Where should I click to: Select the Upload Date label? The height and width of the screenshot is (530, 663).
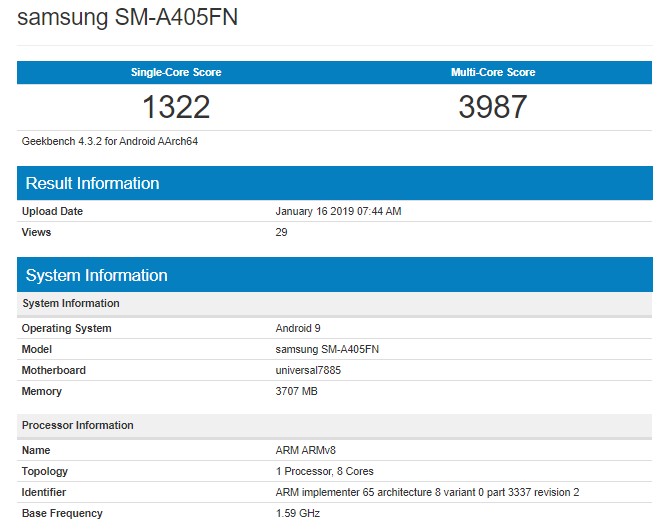[52, 211]
